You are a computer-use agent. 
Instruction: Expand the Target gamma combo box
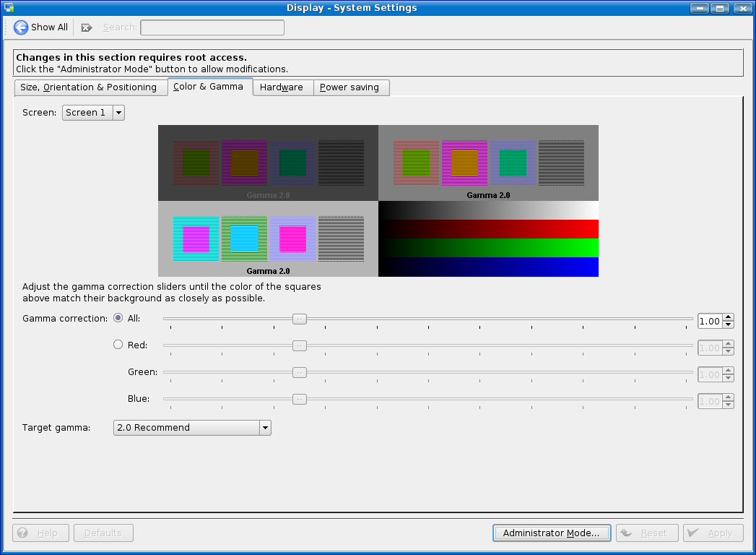[192, 428]
